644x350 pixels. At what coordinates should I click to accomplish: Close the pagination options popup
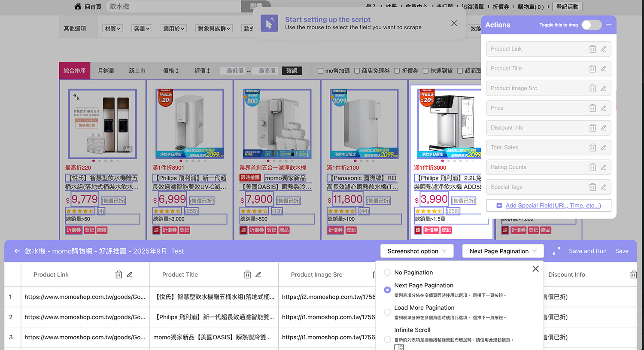[535, 269]
